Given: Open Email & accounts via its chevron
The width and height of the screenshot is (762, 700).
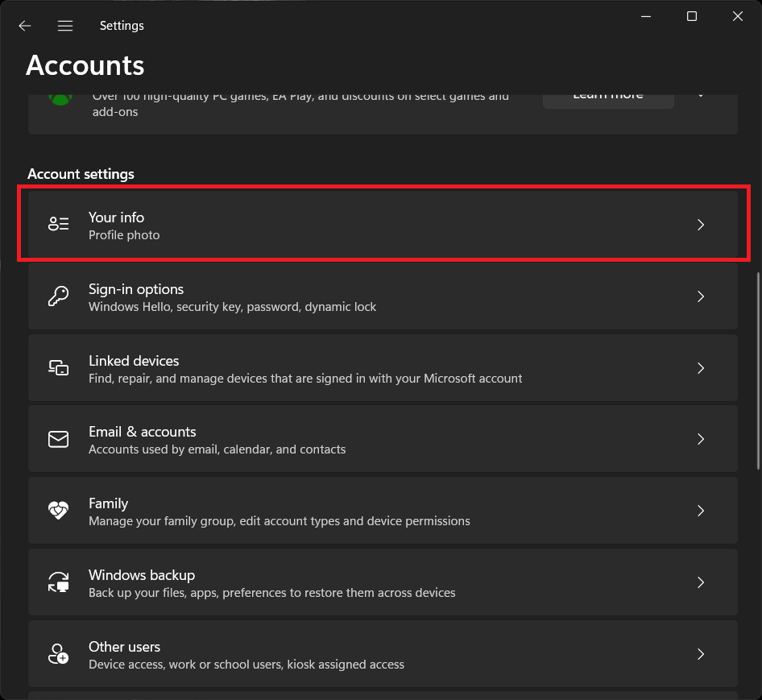Looking at the screenshot, I should click(x=701, y=439).
